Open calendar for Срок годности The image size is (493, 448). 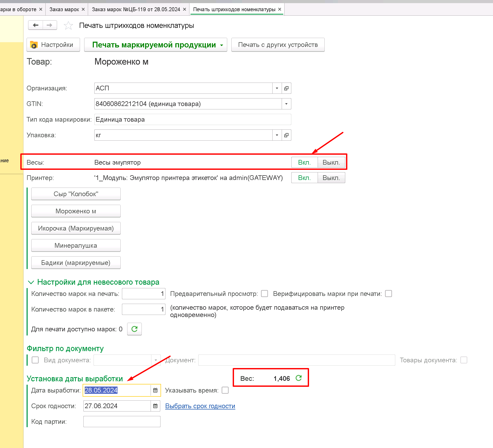click(x=155, y=406)
